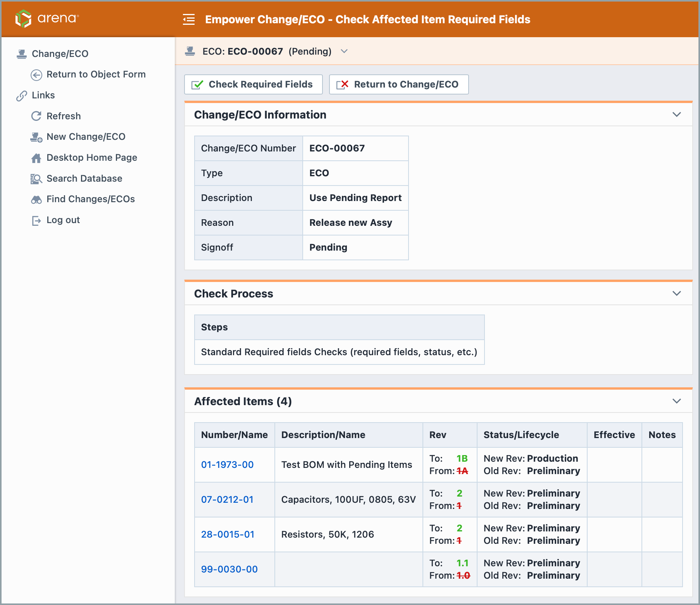Collapse the Check Process section
Image resolution: width=700 pixels, height=605 pixels.
[x=676, y=294]
